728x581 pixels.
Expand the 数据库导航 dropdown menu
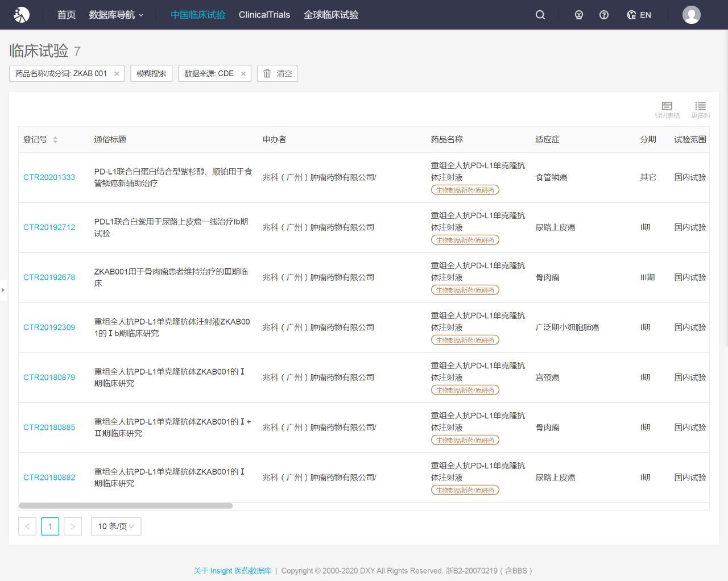pyautogui.click(x=116, y=15)
